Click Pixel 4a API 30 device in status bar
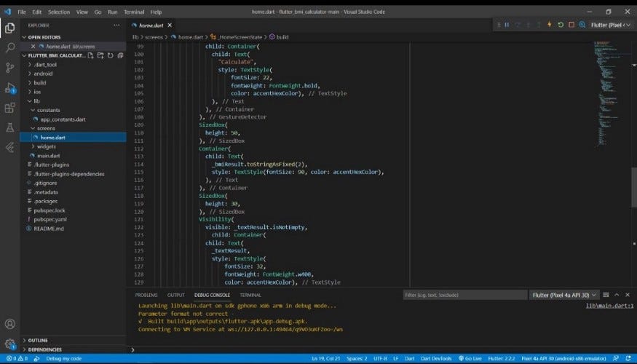Screen dimensions: 637x364 click(x=563, y=359)
